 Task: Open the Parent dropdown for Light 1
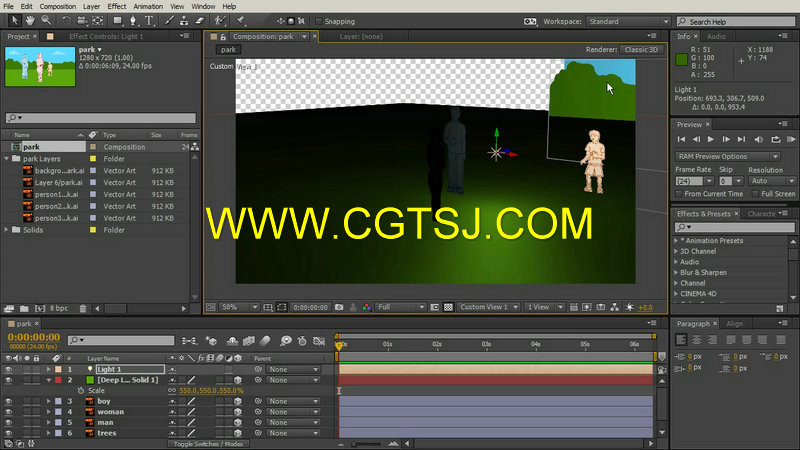[293, 369]
